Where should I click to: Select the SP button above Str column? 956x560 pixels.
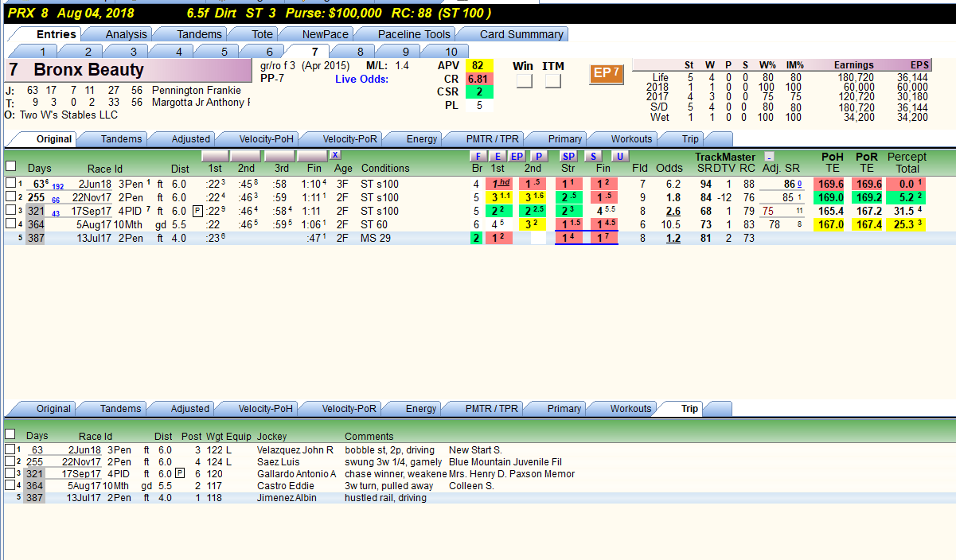coord(568,156)
